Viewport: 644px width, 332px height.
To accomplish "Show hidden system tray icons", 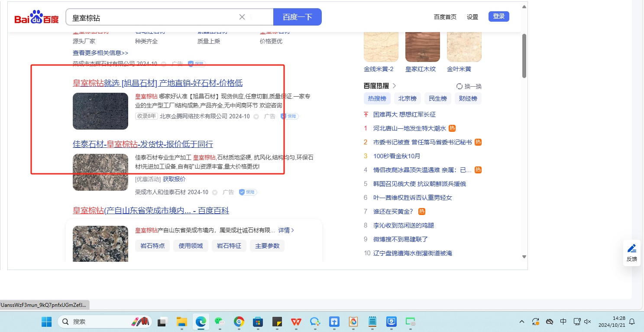I will click(522, 322).
